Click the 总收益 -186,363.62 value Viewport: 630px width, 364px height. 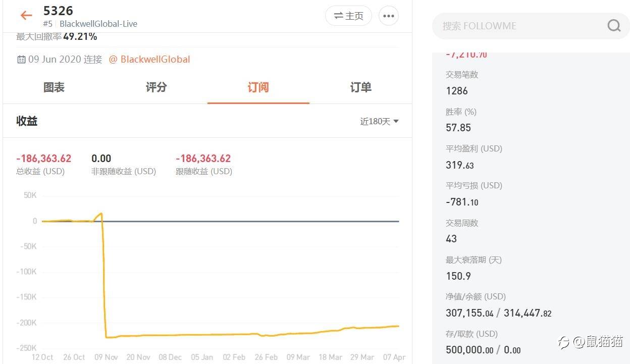click(44, 159)
